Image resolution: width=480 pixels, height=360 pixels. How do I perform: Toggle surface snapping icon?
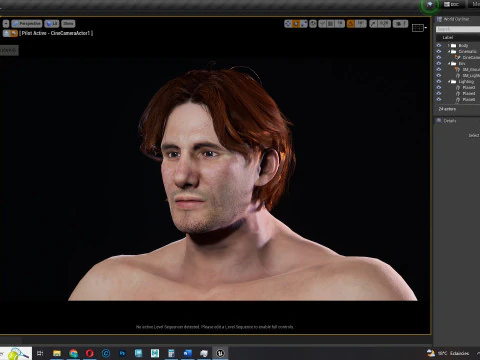[x=322, y=24]
